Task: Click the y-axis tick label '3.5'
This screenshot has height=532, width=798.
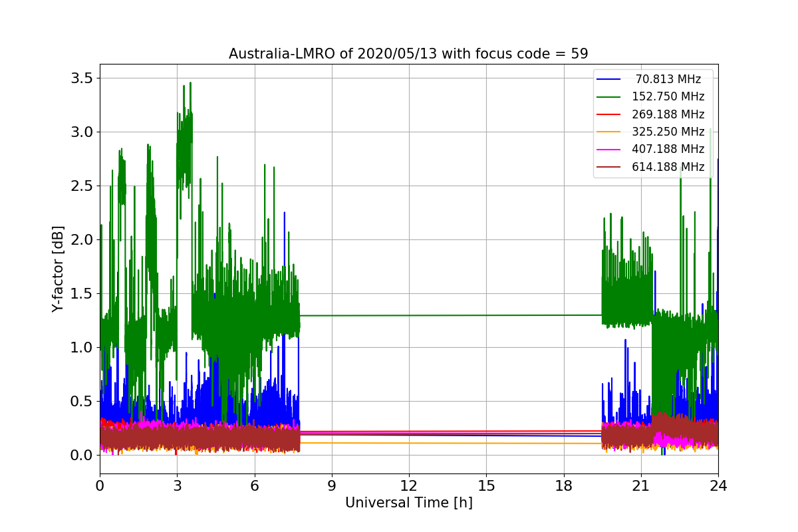Action: [x=82, y=78]
